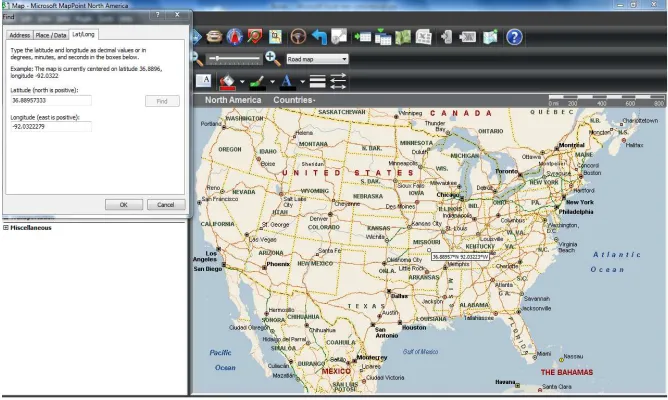Screen dimensions: 668x400
Task: Close the Find dialog with X
Action: tap(177, 14)
